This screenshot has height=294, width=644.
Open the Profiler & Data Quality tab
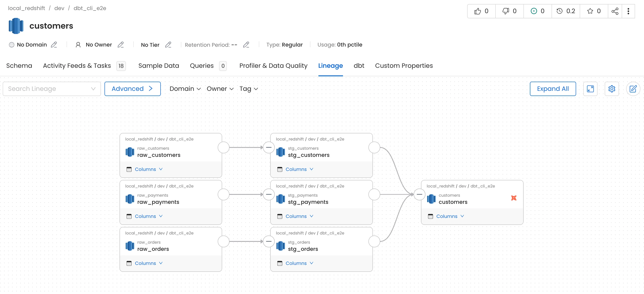[x=273, y=66]
